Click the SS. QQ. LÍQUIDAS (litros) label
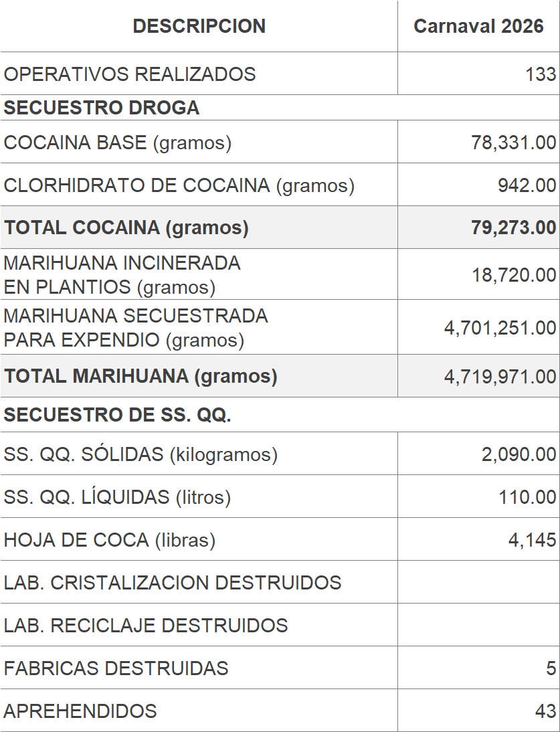Image resolution: width=560 pixels, height=732 pixels. pos(117,497)
